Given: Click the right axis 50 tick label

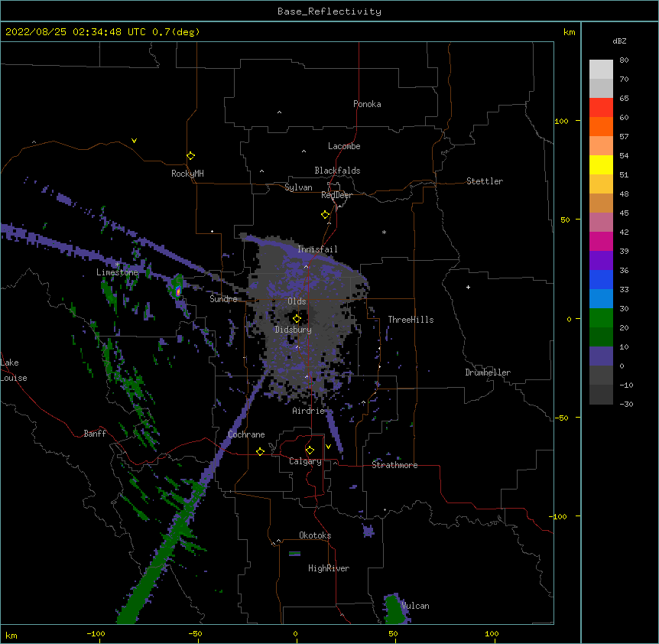Looking at the screenshot, I should pyautogui.click(x=565, y=220).
